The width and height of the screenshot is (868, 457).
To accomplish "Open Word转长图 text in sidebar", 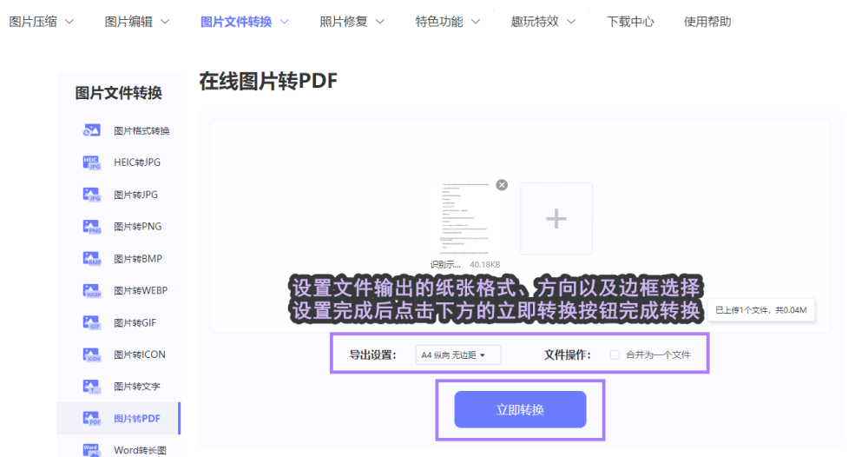I will pyautogui.click(x=140, y=450).
